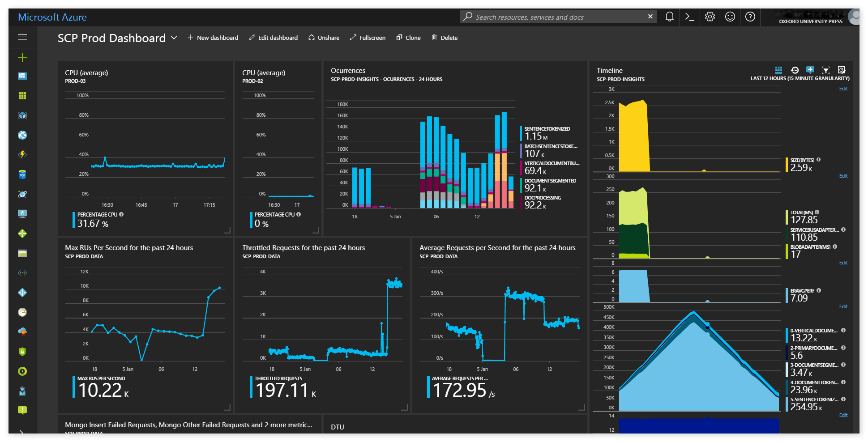Click the green Create a resource plus icon
Image resolution: width=868 pixels, height=442 pixels.
(22, 57)
